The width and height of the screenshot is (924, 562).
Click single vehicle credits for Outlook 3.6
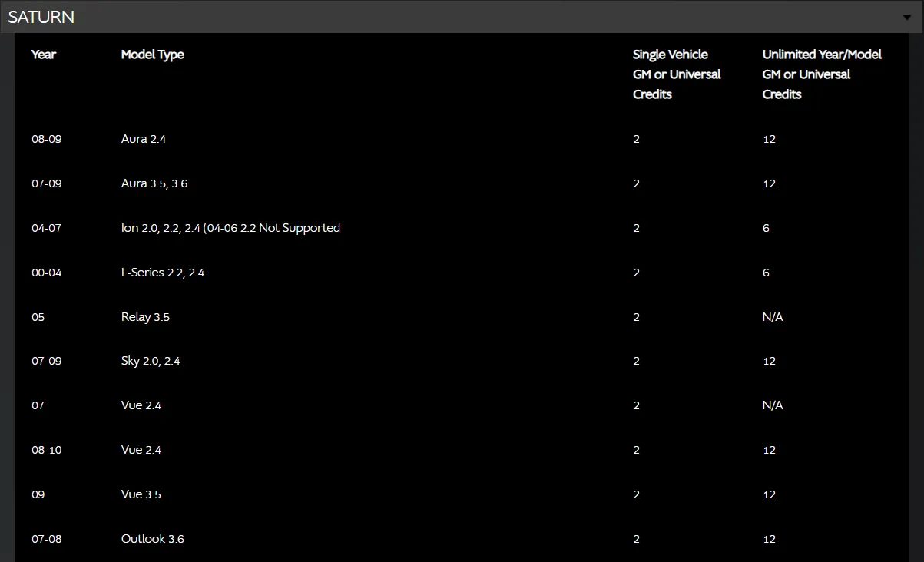(637, 539)
